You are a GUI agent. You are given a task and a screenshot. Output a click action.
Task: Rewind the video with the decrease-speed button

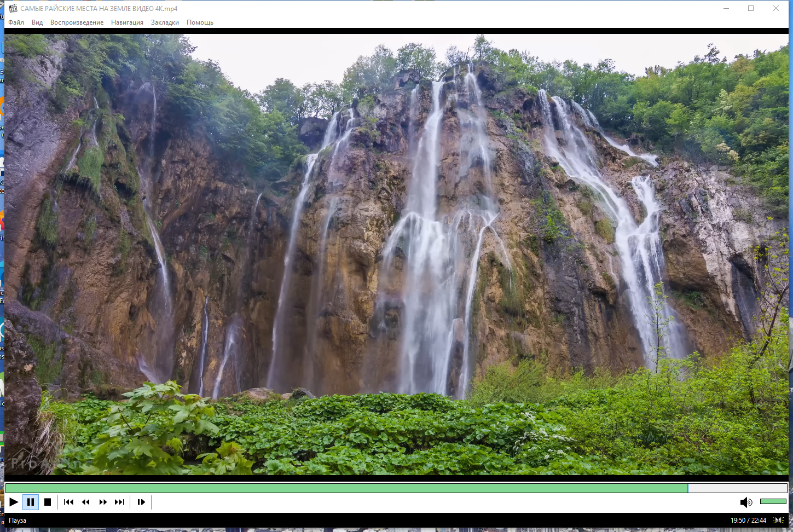coord(85,502)
